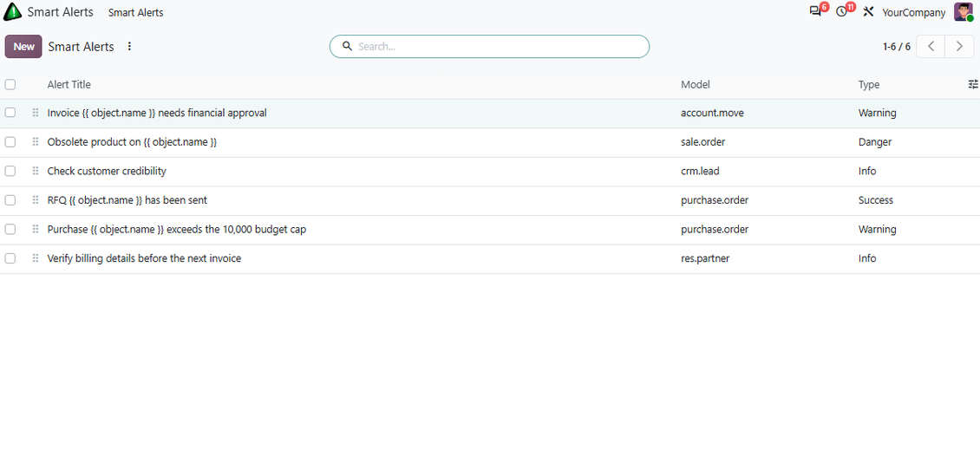980x456 pixels.
Task: Click the res.partner model cell
Action: (x=705, y=258)
